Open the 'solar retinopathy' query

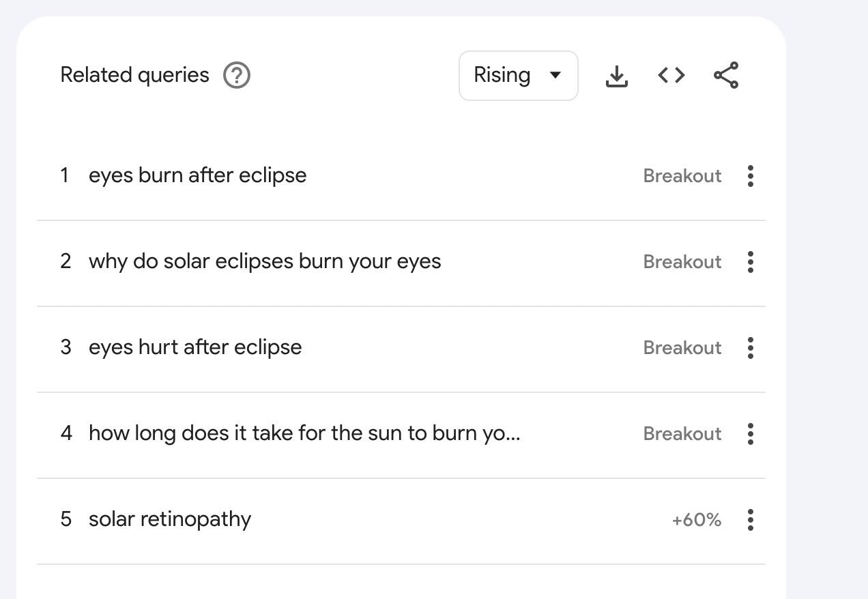170,519
